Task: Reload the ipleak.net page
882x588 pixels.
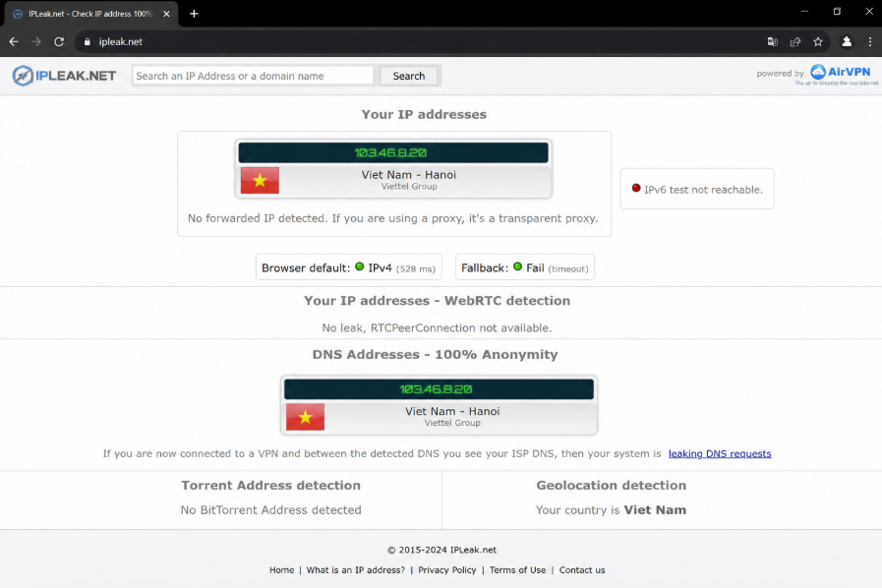Action: click(59, 41)
